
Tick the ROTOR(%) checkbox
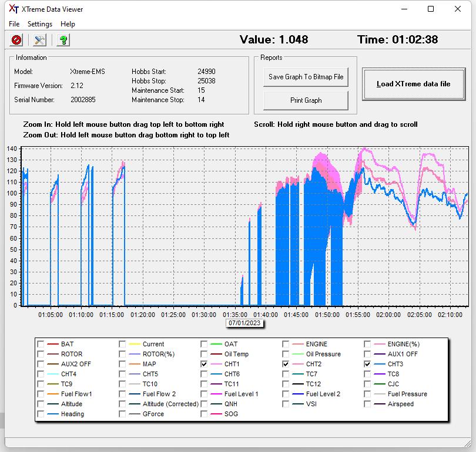(x=122, y=354)
